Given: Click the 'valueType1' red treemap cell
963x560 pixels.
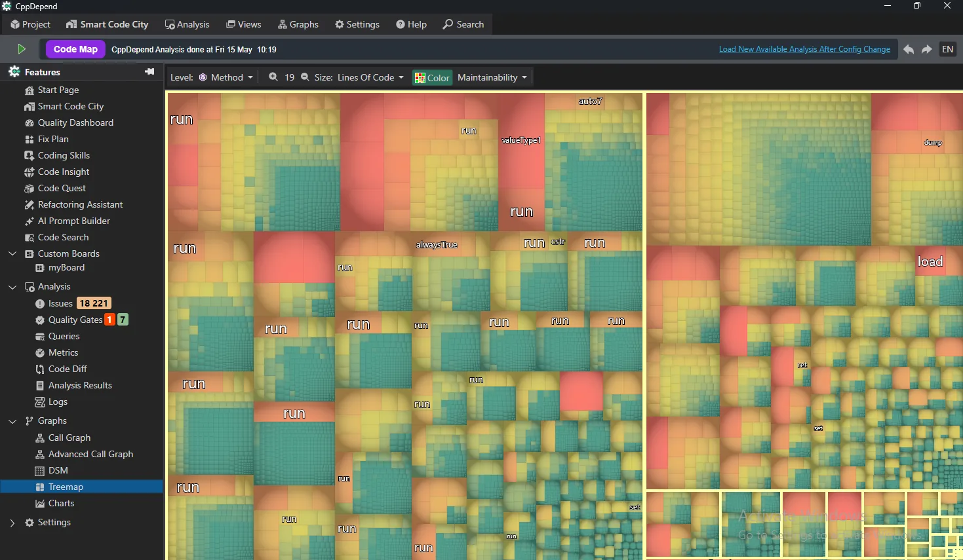Looking at the screenshot, I should (x=521, y=141).
